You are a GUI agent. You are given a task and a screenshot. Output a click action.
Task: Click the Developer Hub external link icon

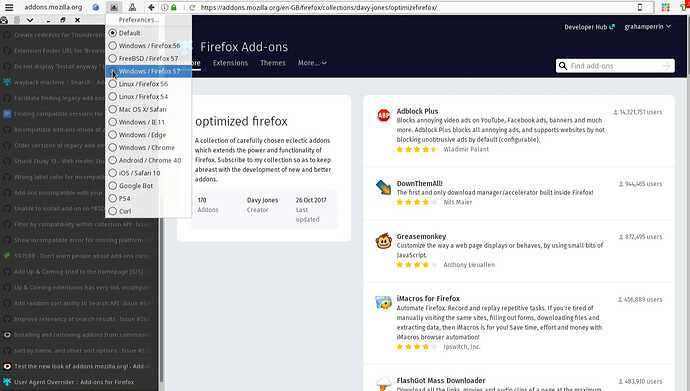click(x=612, y=27)
